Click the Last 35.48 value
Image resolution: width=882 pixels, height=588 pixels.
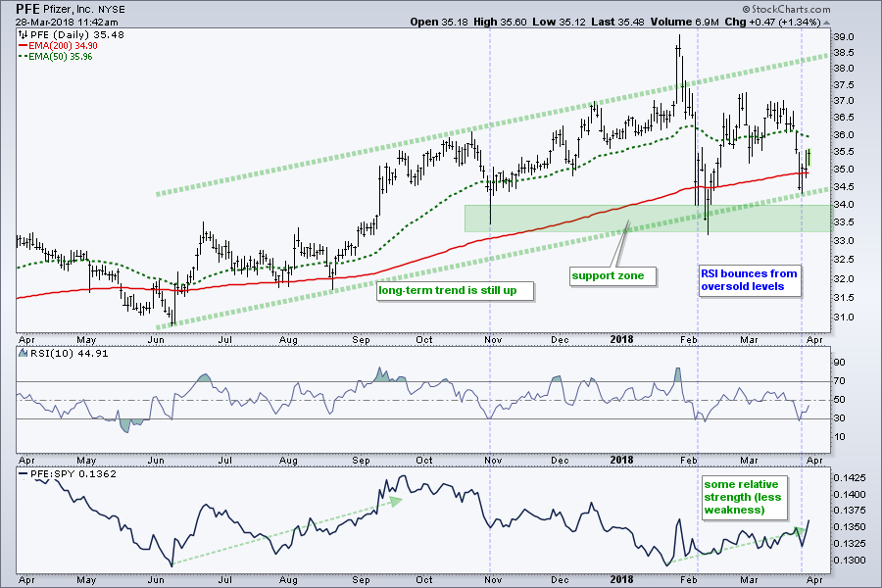618,22
